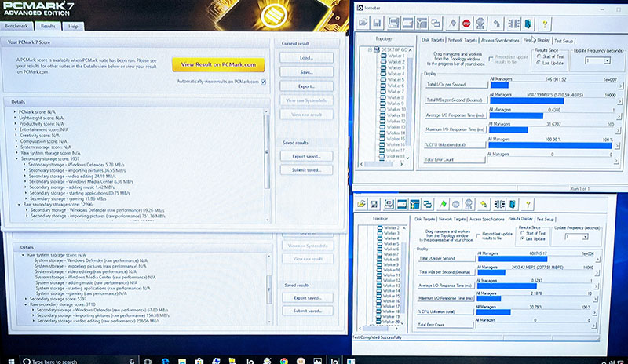Select Start of Test radio in upper Iometer
The height and width of the screenshot is (364, 628).
540,56
